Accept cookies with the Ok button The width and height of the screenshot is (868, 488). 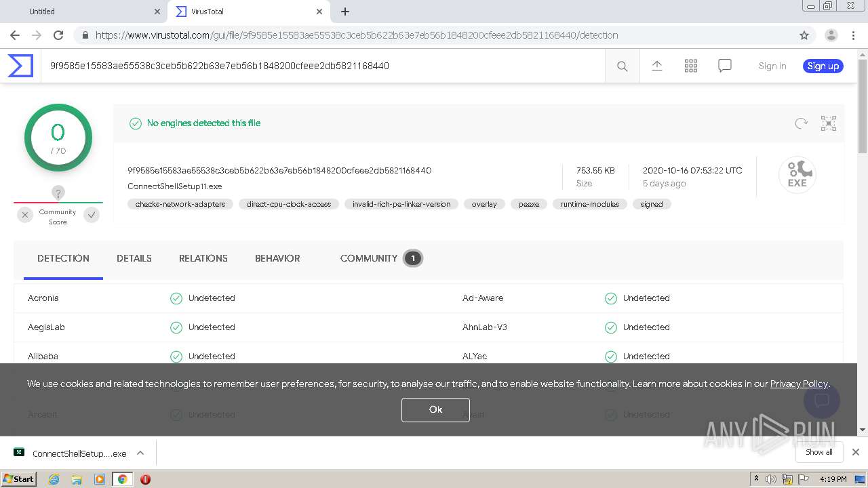[x=435, y=409]
